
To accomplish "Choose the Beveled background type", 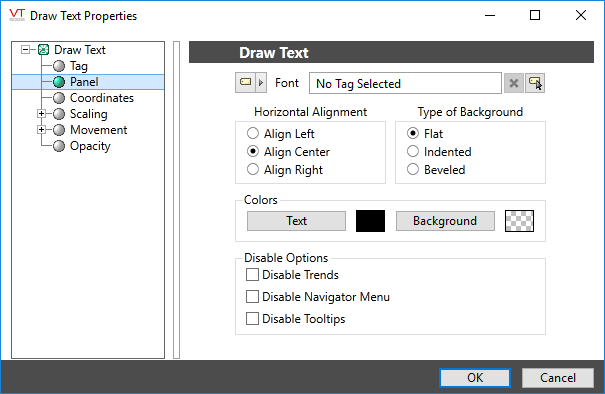I will click(x=413, y=169).
